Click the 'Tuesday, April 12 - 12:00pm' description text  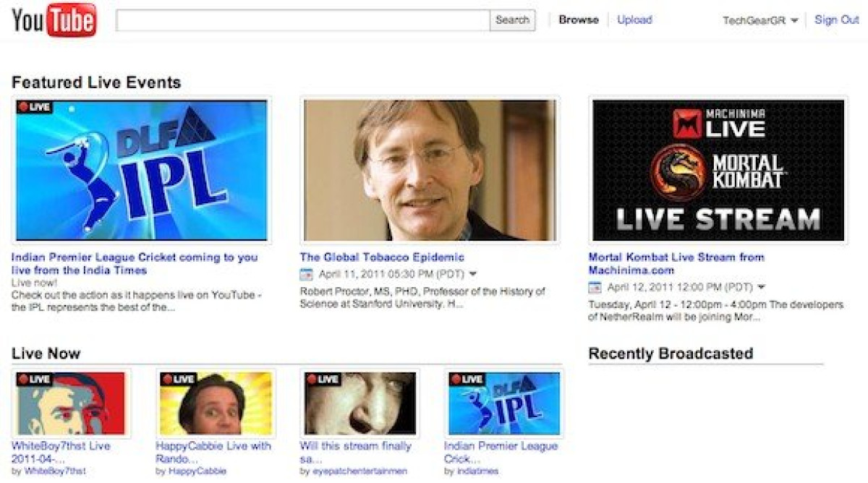click(x=716, y=311)
